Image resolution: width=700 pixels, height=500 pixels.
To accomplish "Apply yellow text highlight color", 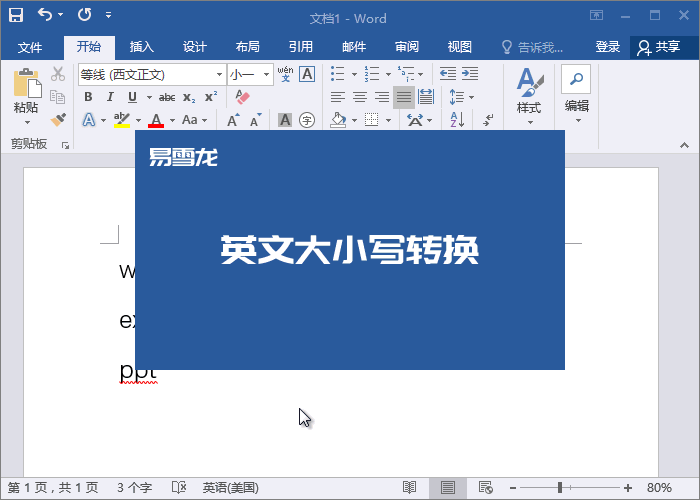I will coord(121,120).
